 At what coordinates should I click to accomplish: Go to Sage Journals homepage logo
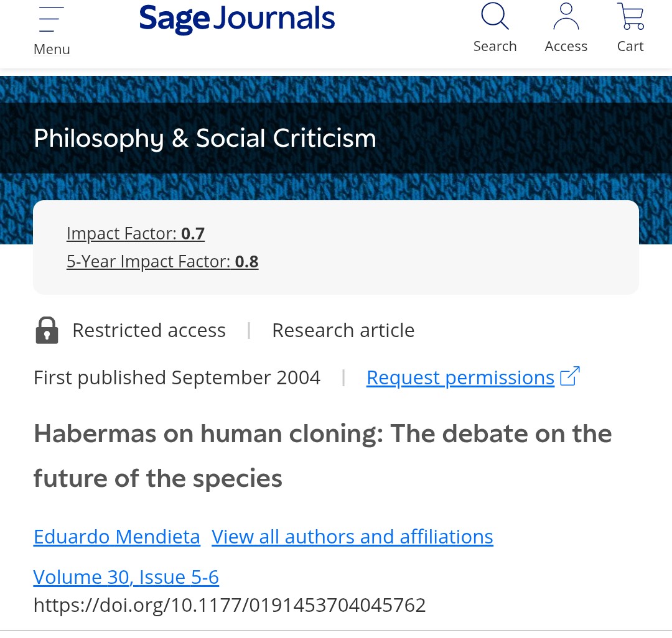236,19
